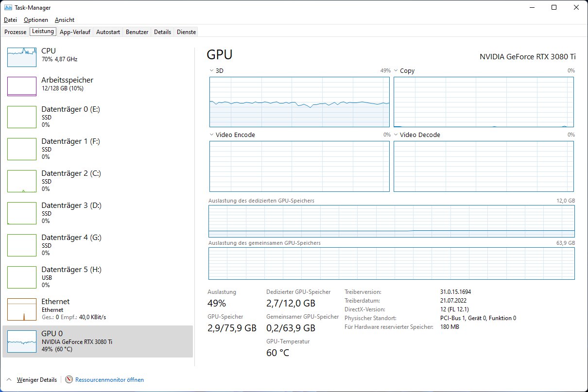Screen dimensions: 588x392
Task: Click the Video Encode graph area
Action: (299, 166)
